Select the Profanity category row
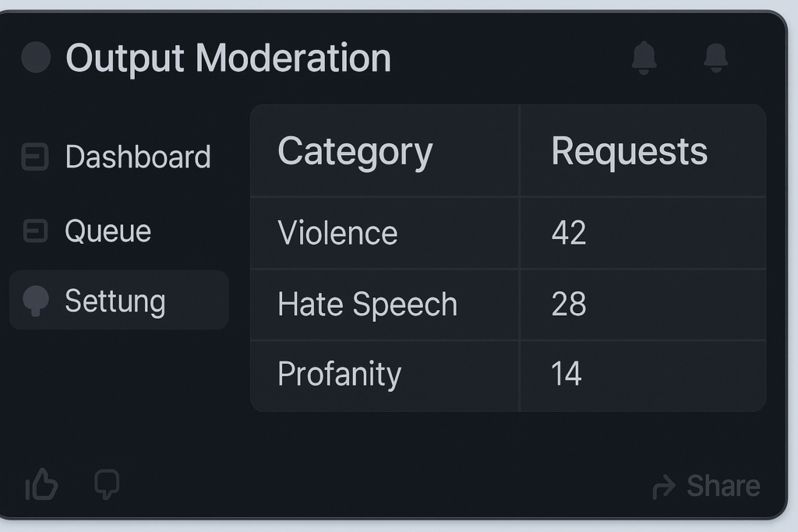Screen dimensions: 798x532 pos(339,375)
